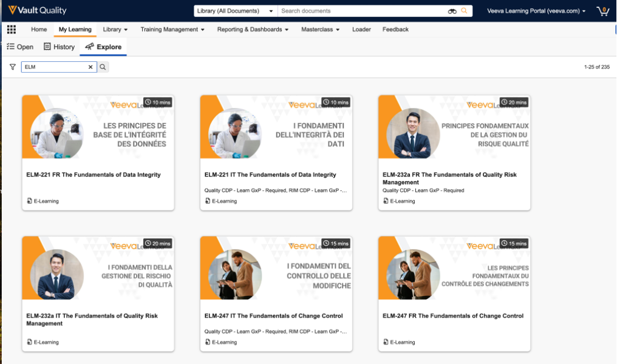Open ELM-247 IT The Fundamentals of Change Control

(273, 315)
